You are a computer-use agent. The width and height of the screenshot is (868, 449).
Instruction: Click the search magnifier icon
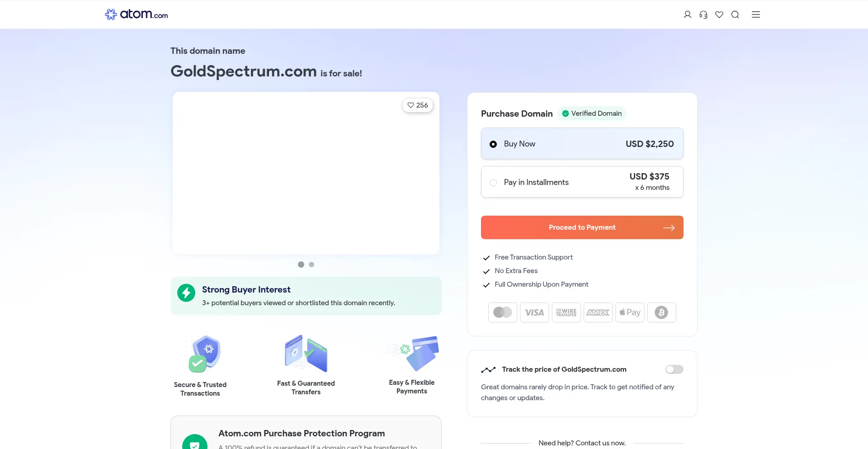(735, 14)
